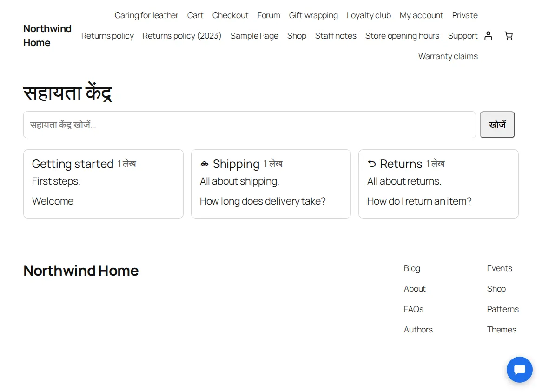
Task: Open Loyalty club page
Action: [x=369, y=15]
